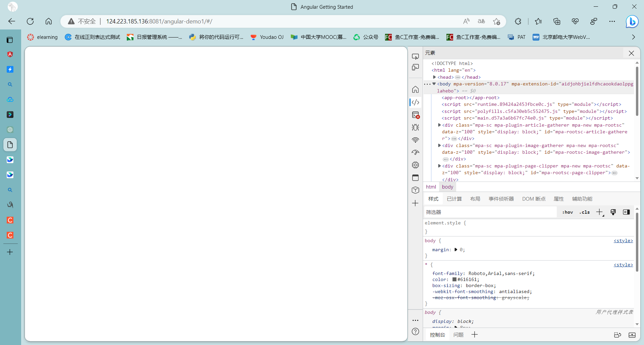The image size is (644, 345).
Task: Click the Translate icon in address bar
Action: [x=481, y=21]
